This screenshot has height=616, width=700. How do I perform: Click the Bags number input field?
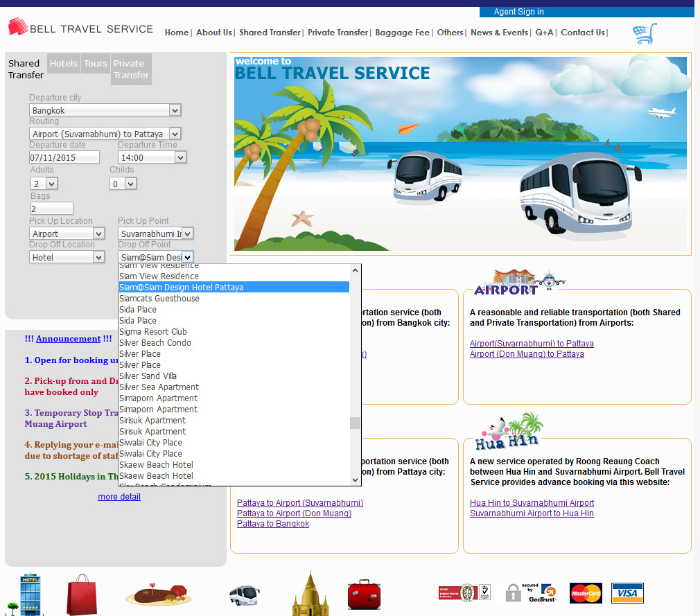(51, 209)
